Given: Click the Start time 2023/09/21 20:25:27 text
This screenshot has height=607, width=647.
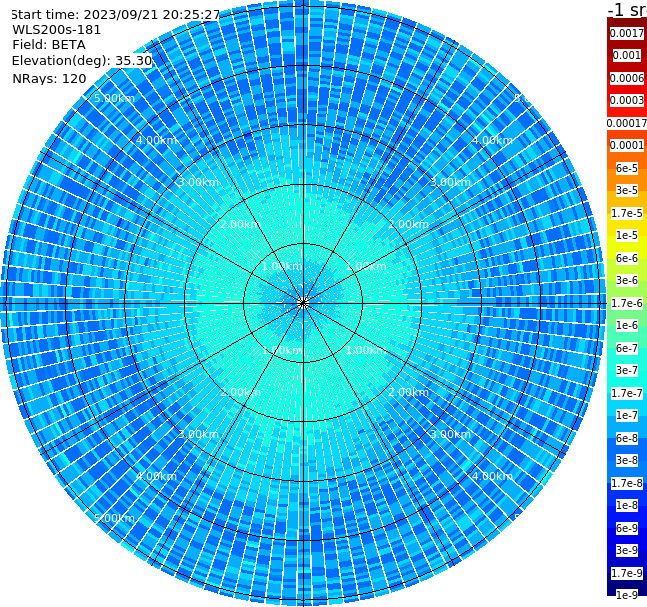Looking at the screenshot, I should click(115, 14).
